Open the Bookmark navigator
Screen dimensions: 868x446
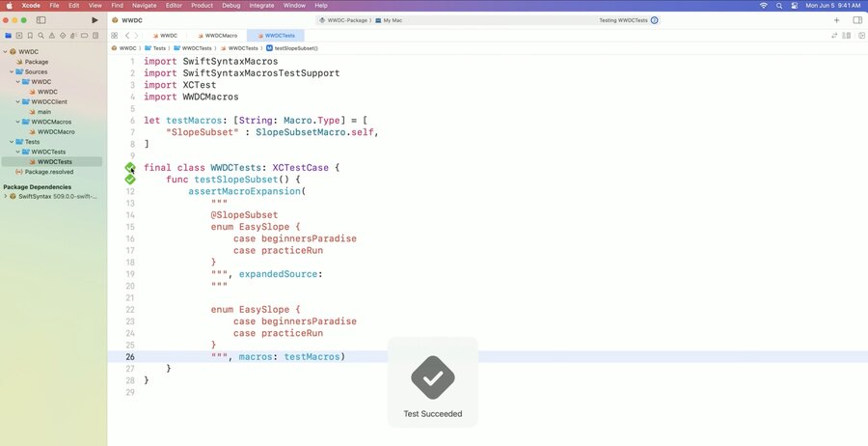[x=30, y=36]
